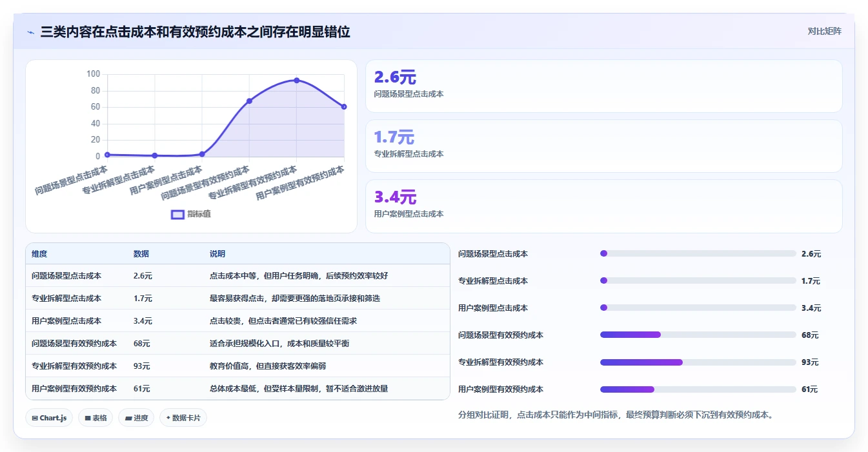Click the progress bar for 用户案例型有效预约成本

click(698, 389)
